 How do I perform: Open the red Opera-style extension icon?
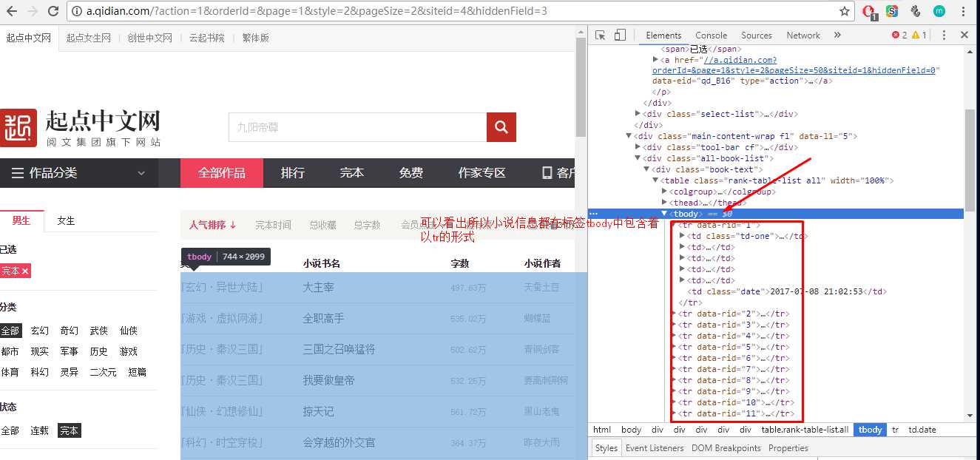[x=870, y=11]
